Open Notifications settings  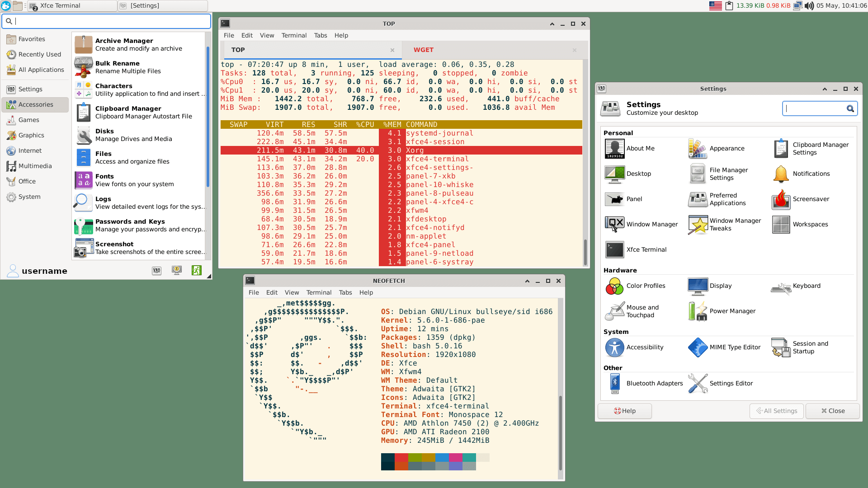pos(811,174)
